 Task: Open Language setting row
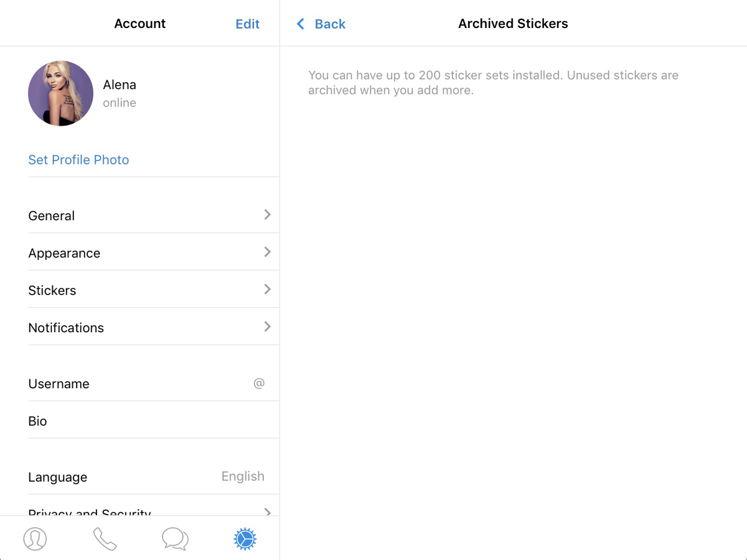[153, 477]
